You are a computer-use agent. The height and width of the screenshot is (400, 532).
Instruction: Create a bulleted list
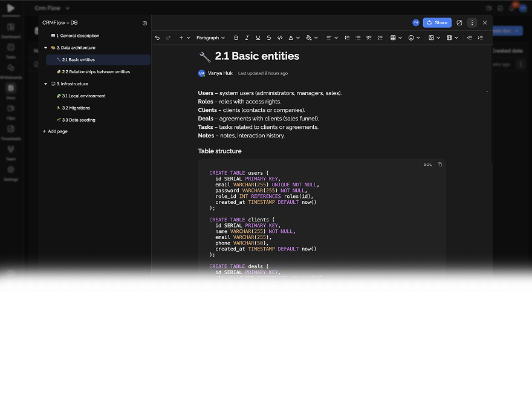[358, 38]
